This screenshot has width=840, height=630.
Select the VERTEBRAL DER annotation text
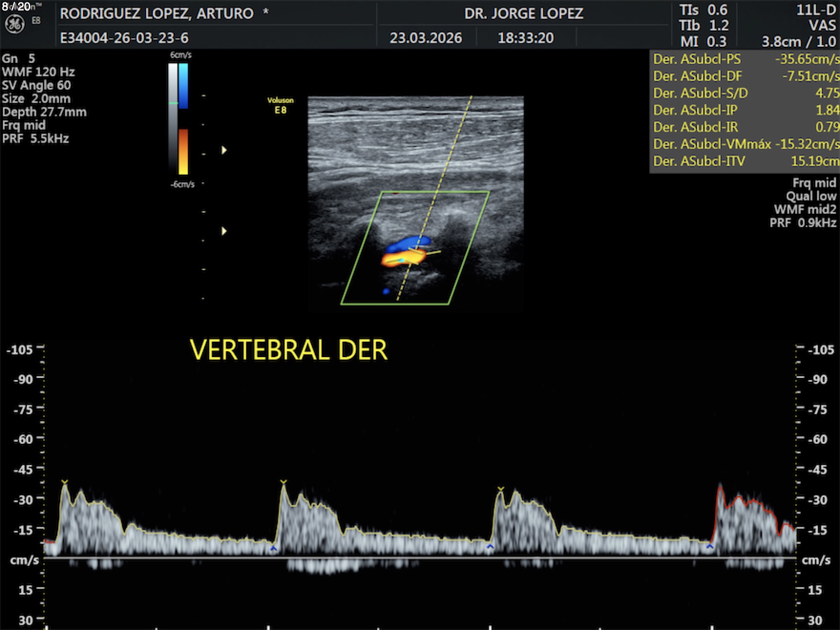[x=288, y=350]
